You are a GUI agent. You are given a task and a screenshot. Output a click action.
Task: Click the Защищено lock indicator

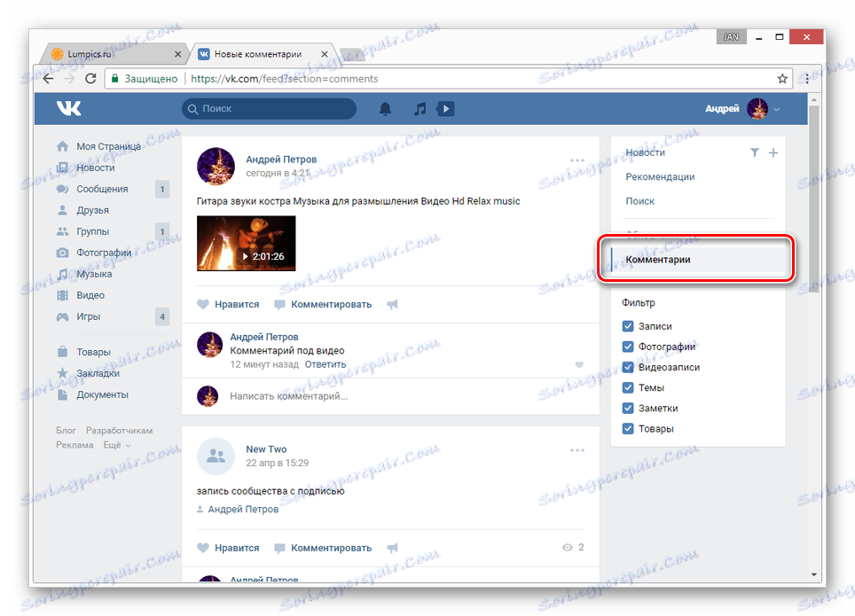click(x=145, y=79)
